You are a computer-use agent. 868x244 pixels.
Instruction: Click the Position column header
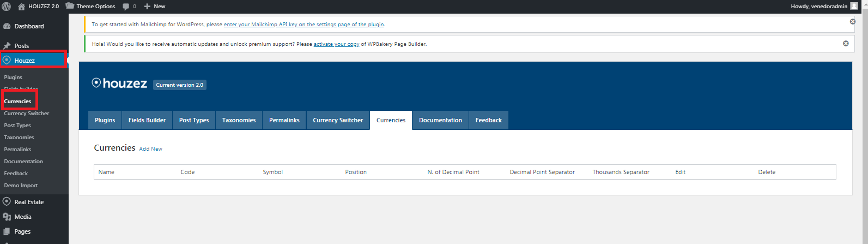click(356, 172)
